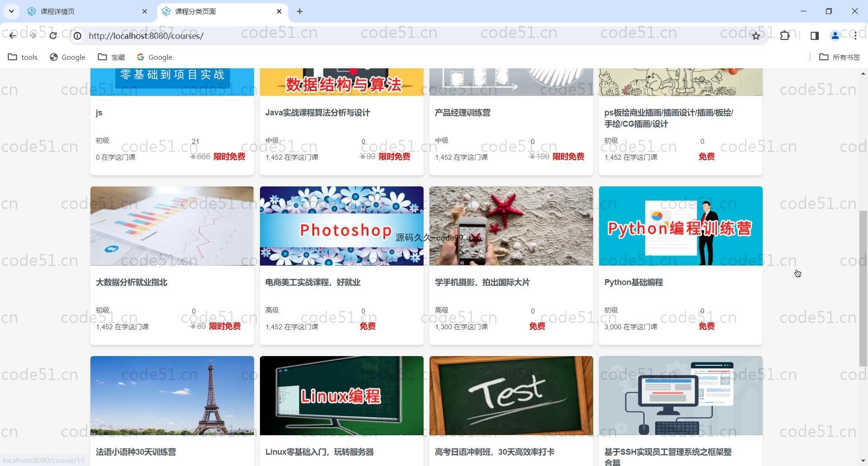Bookmark this page with the star
Viewport: 868px width, 466px height.
click(x=756, y=36)
